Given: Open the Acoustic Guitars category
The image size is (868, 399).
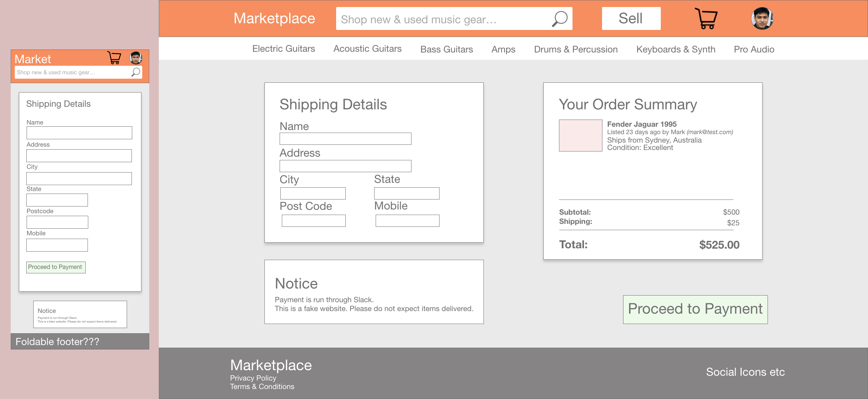Looking at the screenshot, I should (368, 49).
